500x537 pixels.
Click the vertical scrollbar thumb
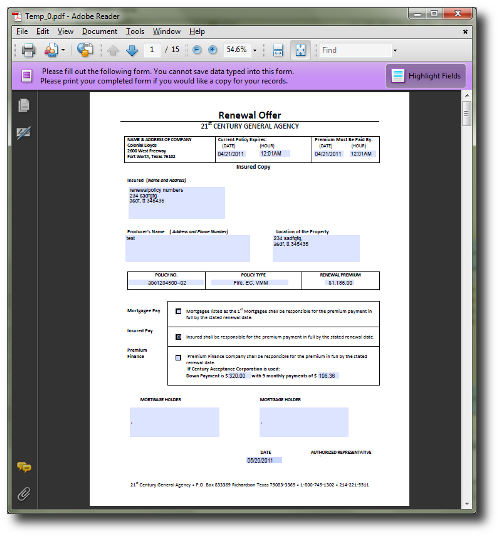coord(466,113)
